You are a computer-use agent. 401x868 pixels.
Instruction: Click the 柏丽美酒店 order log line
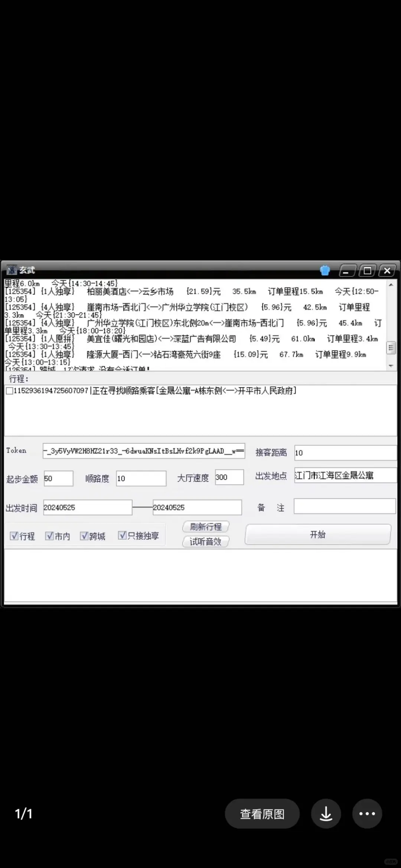192,295
